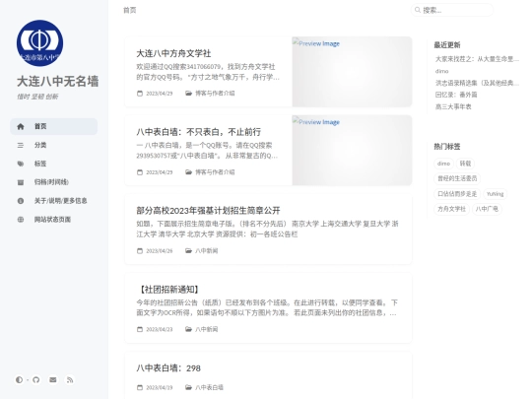Open the 分类 menu item
The image size is (532, 399).
point(54,145)
